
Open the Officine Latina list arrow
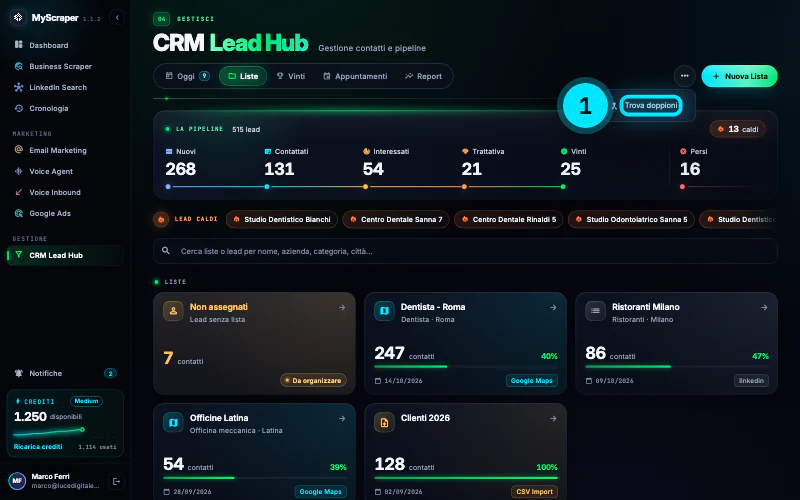click(x=342, y=418)
